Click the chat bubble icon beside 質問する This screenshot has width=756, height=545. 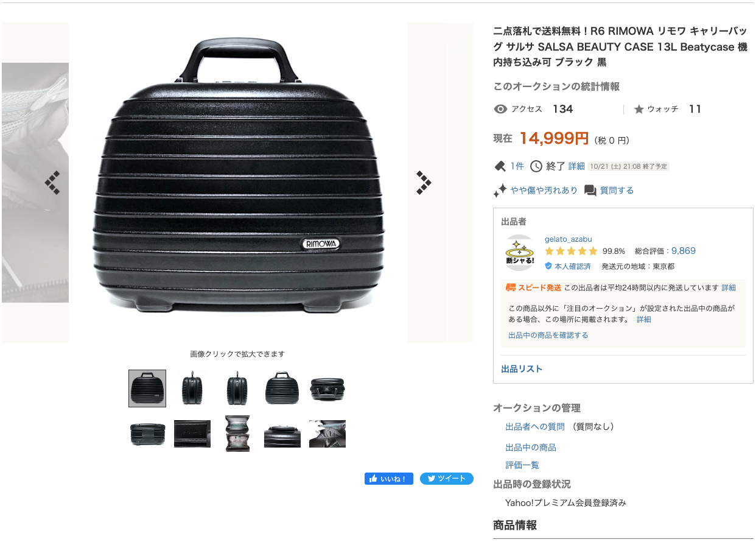coord(590,191)
